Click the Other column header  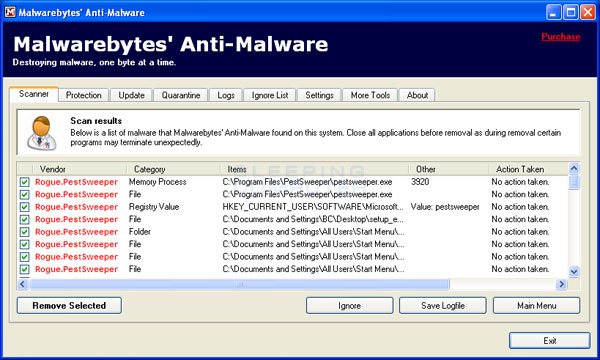point(448,169)
